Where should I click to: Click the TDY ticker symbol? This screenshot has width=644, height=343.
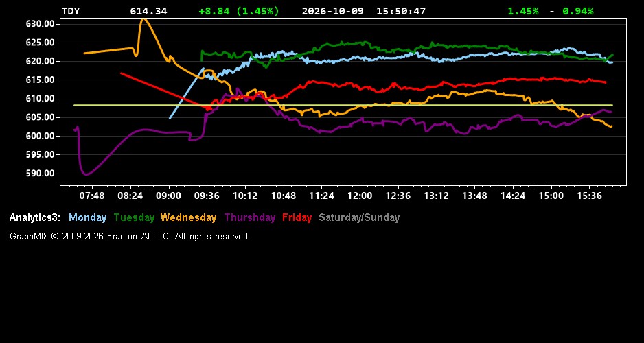click(71, 11)
